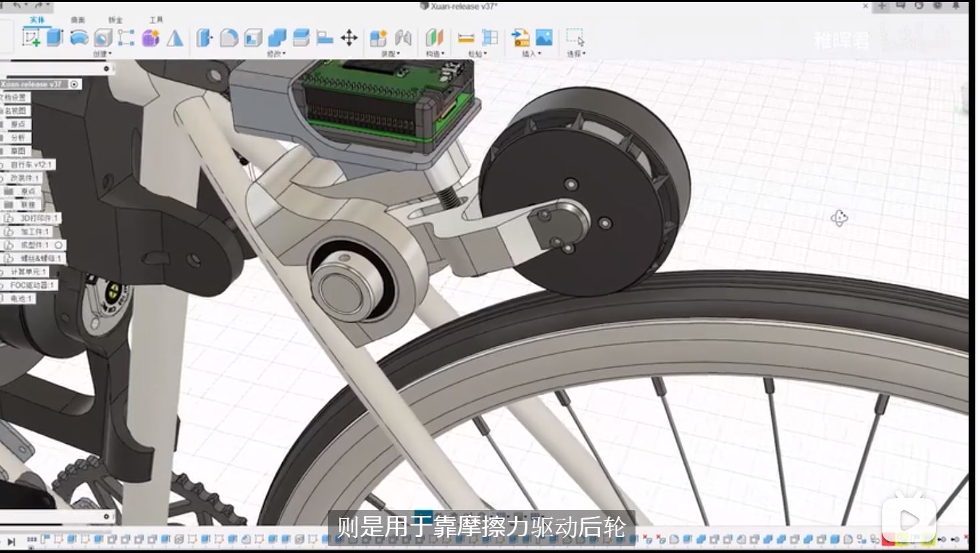The height and width of the screenshot is (553, 980).
Task: Open the 检验 (Inspect) dropdown
Action: pos(478,54)
